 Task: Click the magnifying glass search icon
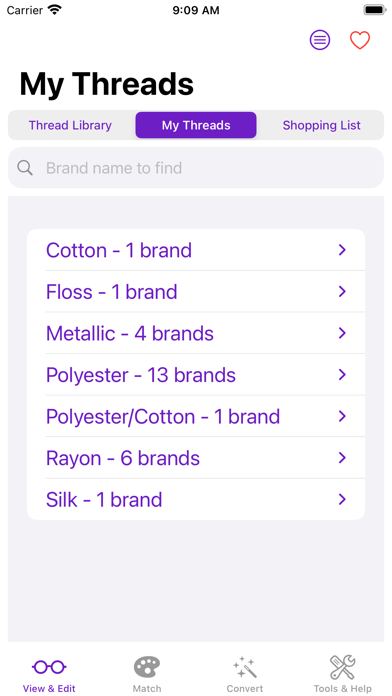pyautogui.click(x=25, y=168)
